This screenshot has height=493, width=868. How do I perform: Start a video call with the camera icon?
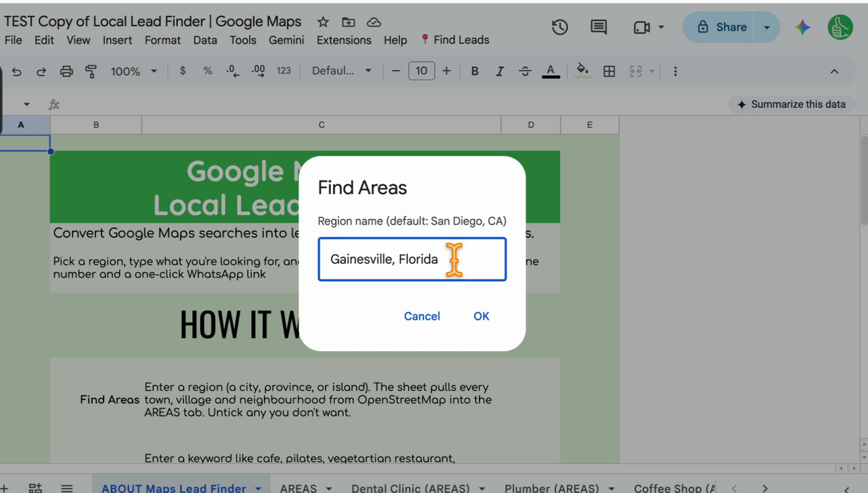pyautogui.click(x=642, y=27)
